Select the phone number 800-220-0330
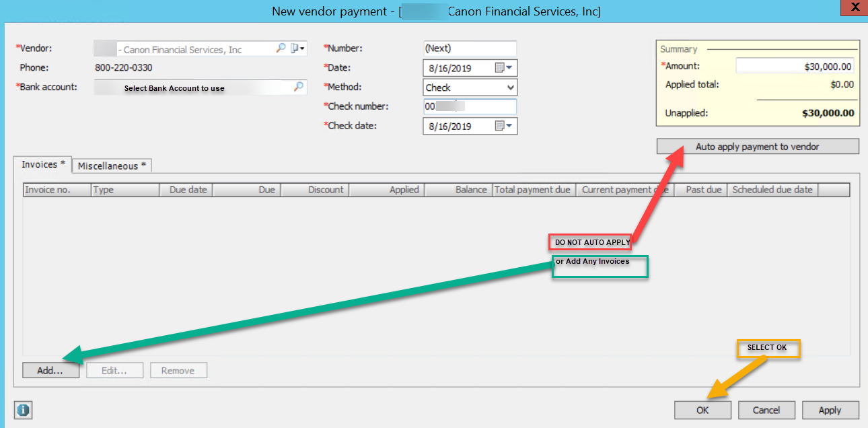 tap(124, 68)
